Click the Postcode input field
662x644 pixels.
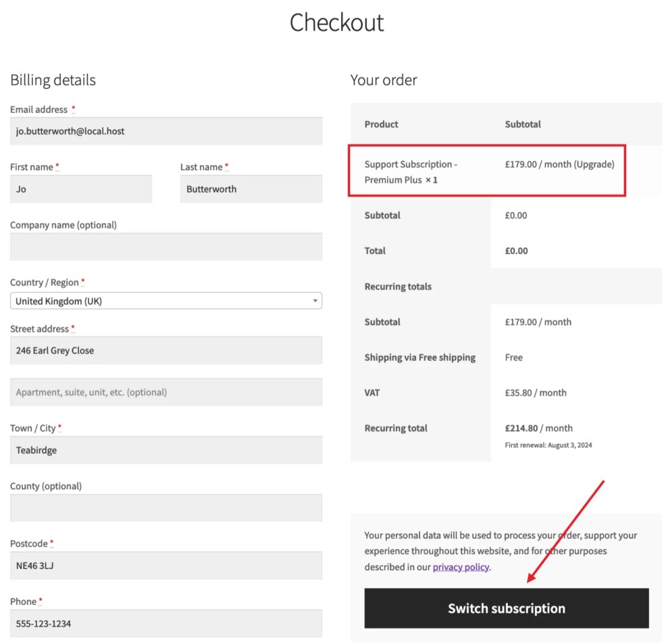click(165, 566)
